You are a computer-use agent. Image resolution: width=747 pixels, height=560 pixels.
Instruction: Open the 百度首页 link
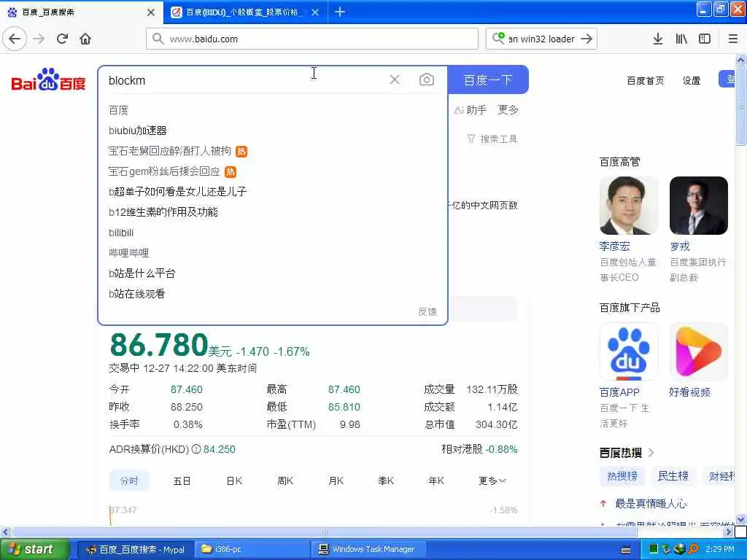coord(645,80)
